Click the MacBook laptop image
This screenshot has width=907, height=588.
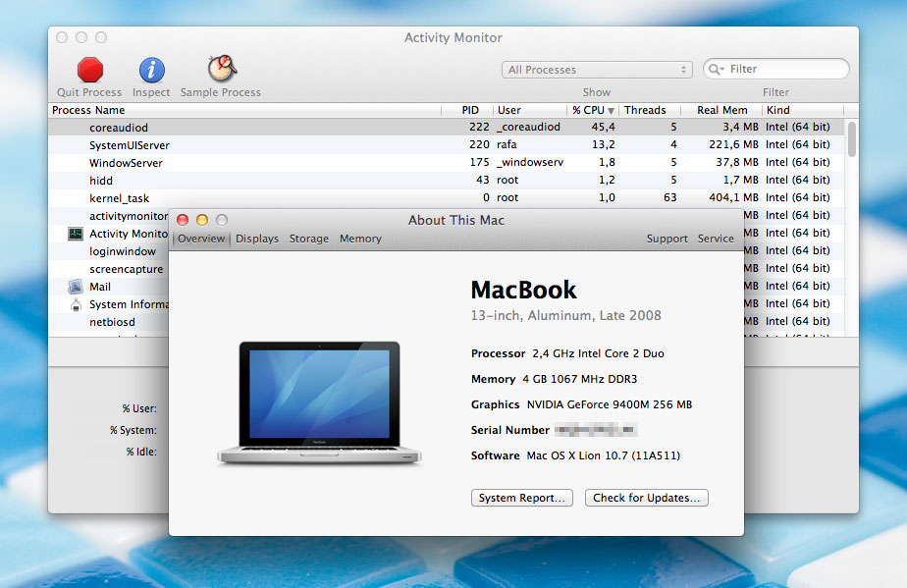coord(319,402)
